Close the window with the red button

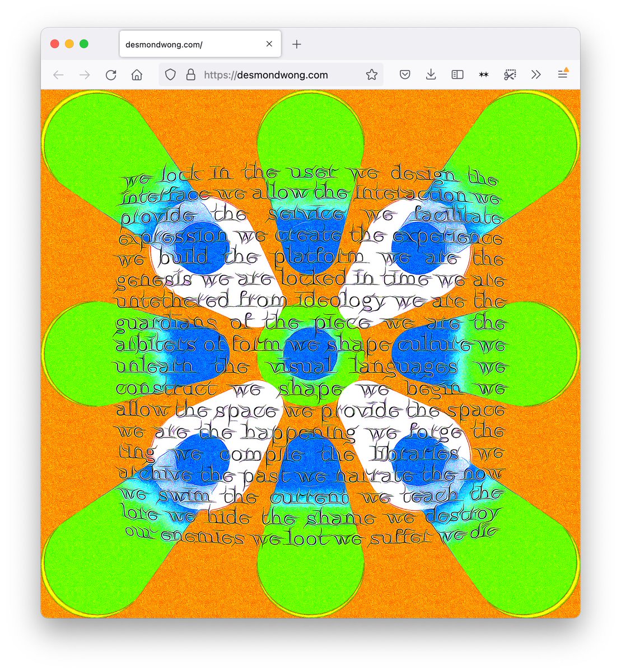click(x=55, y=44)
